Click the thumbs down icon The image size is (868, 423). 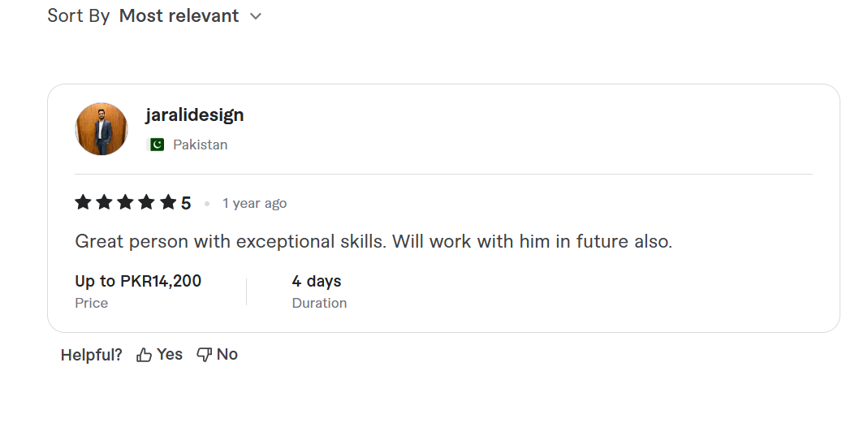pyautogui.click(x=205, y=355)
